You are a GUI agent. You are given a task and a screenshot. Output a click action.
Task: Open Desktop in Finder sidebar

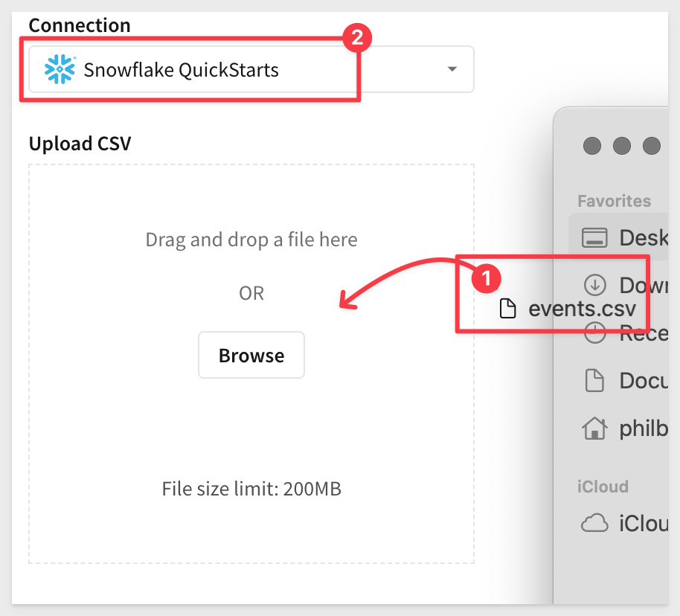623,237
